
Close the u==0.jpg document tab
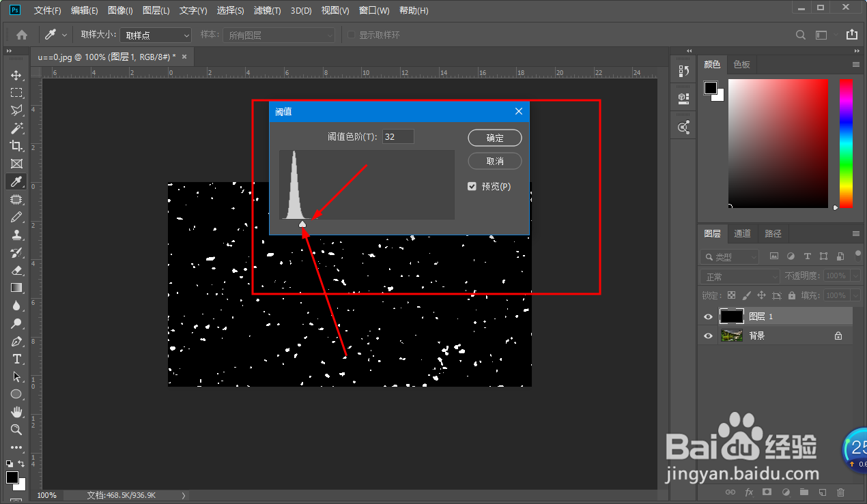184,57
